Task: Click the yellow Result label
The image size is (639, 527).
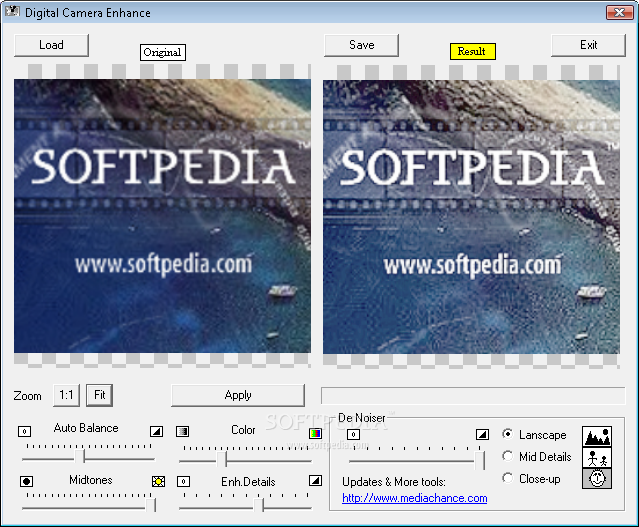Action: pos(473,51)
